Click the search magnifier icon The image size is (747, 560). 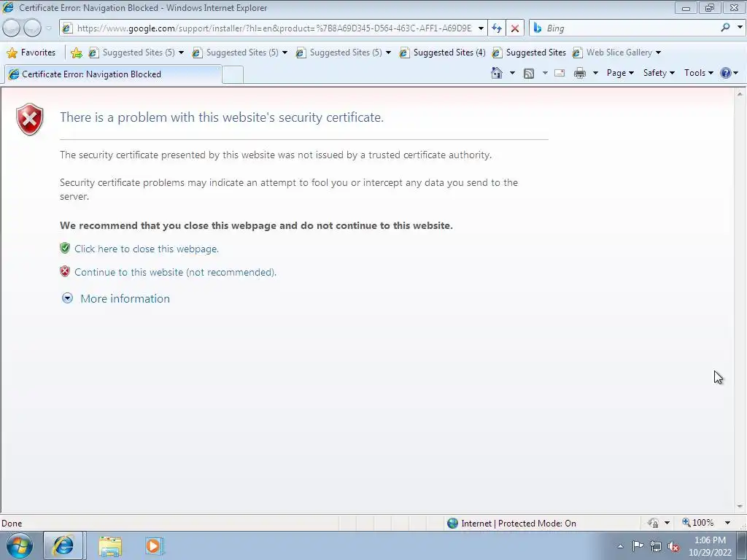click(x=725, y=28)
